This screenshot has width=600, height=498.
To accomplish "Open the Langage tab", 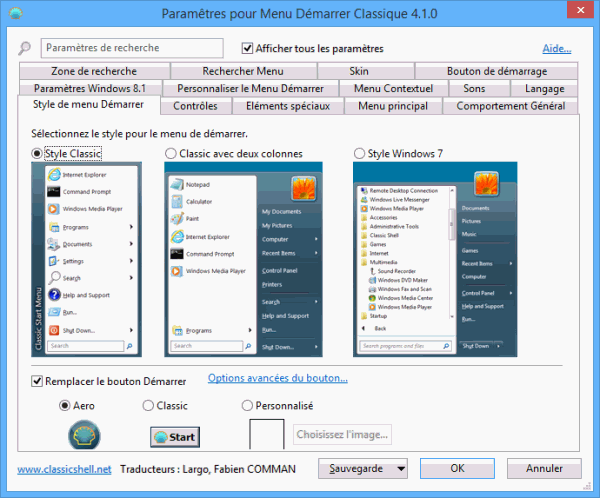I will pos(545,88).
